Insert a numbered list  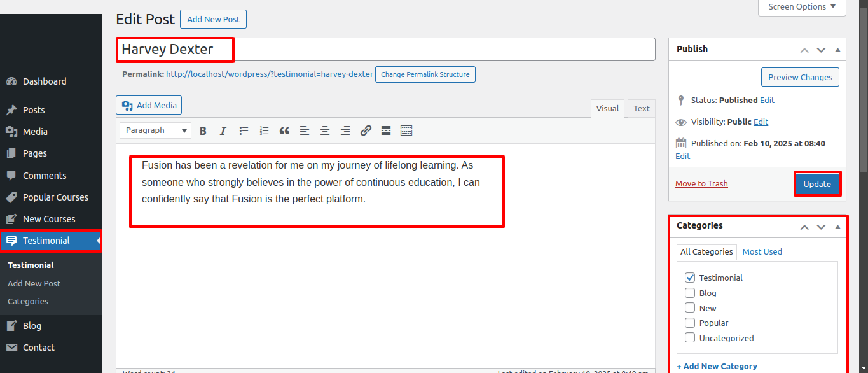point(264,130)
